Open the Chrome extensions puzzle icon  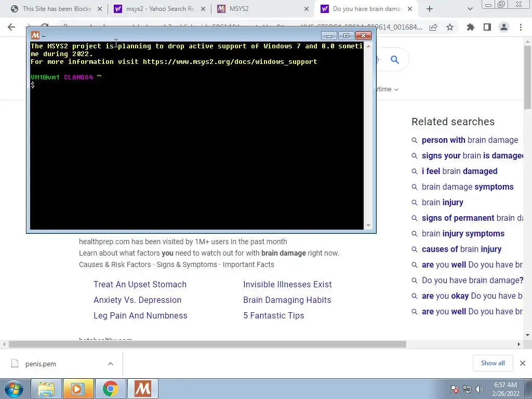(470, 27)
